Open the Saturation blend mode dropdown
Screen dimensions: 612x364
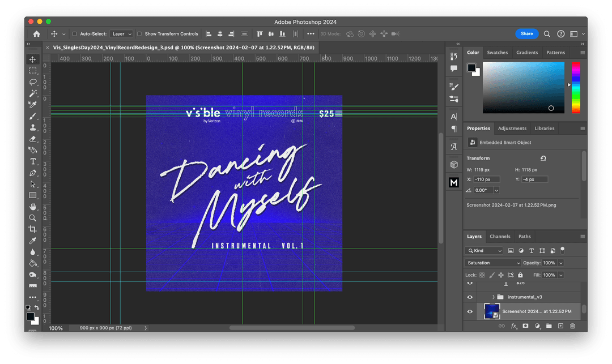click(x=493, y=263)
